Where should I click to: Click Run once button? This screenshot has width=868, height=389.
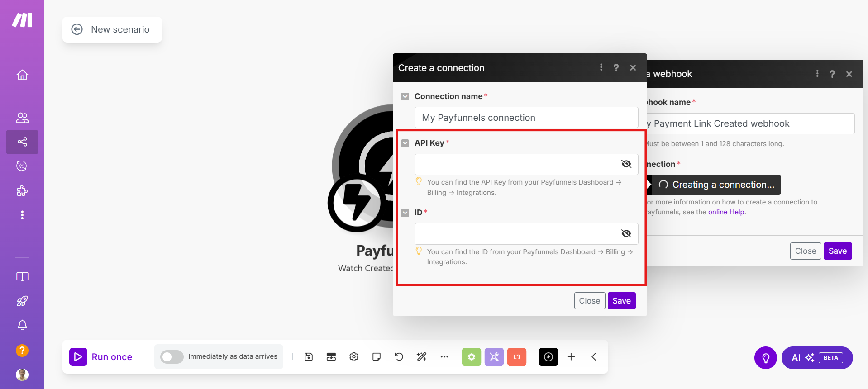click(101, 357)
